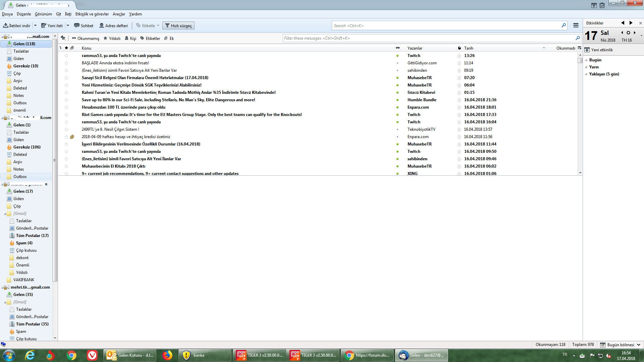This screenshot has width=644, height=362.
Task: Open the Yardım menu
Action: (136, 14)
